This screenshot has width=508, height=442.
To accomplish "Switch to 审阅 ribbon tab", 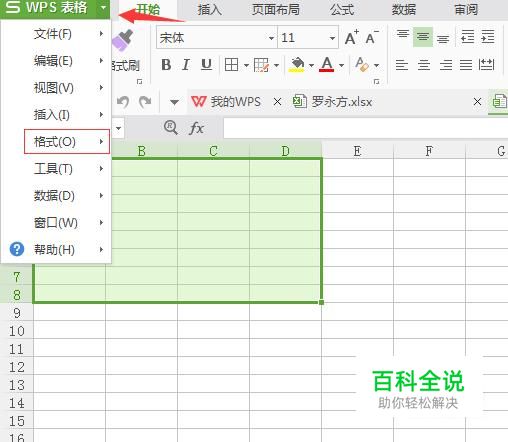I will pyautogui.click(x=466, y=9).
